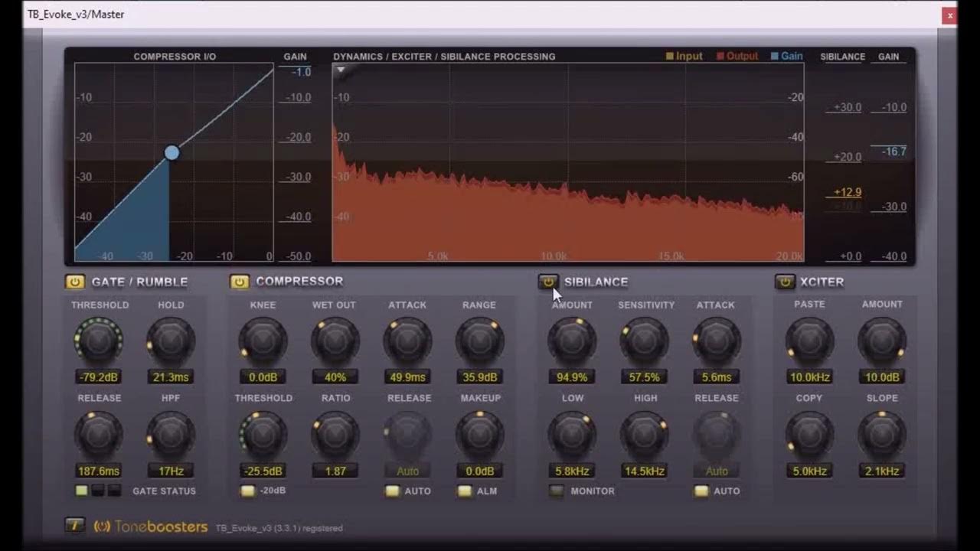Click the gate Threshold knob

99,341
